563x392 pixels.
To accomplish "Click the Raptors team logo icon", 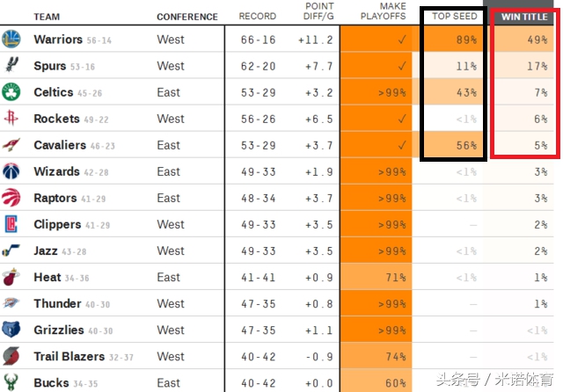I will pyautogui.click(x=11, y=198).
